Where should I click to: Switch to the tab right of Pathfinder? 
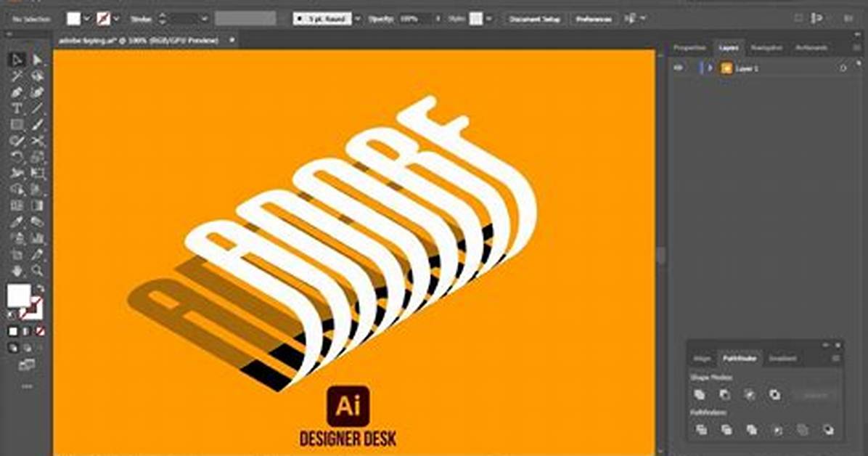783,359
